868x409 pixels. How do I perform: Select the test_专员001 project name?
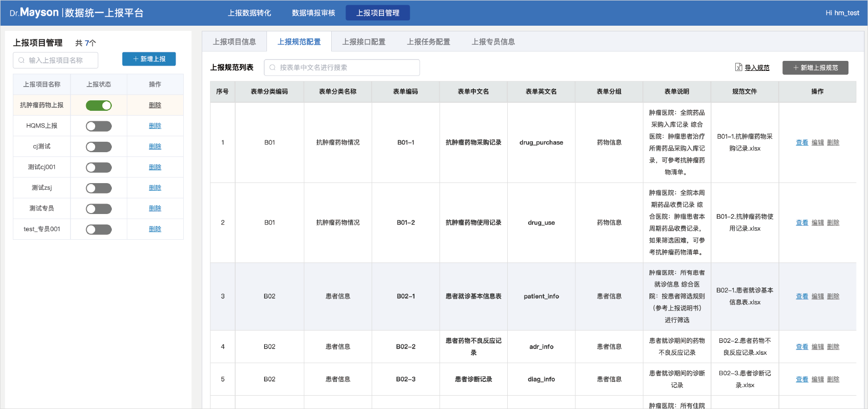coord(42,229)
